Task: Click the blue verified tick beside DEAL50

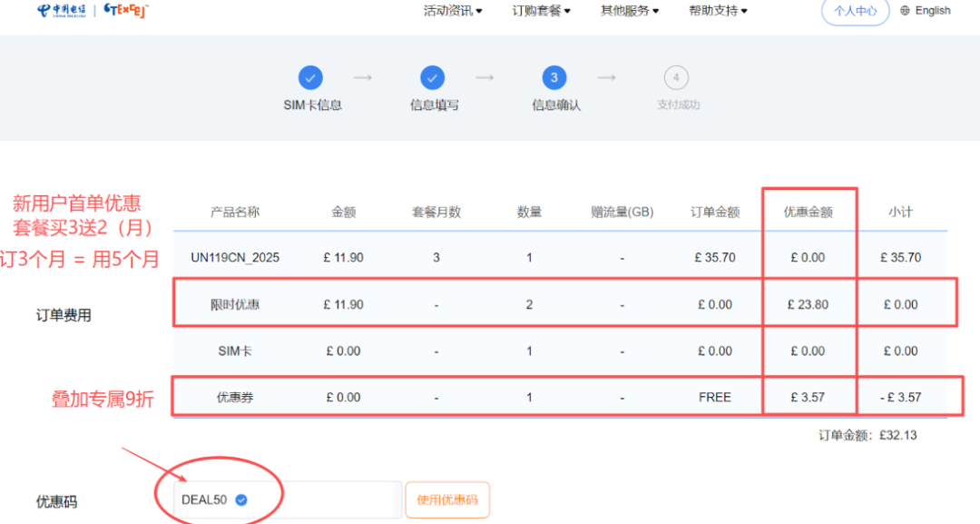Action: 240,499
